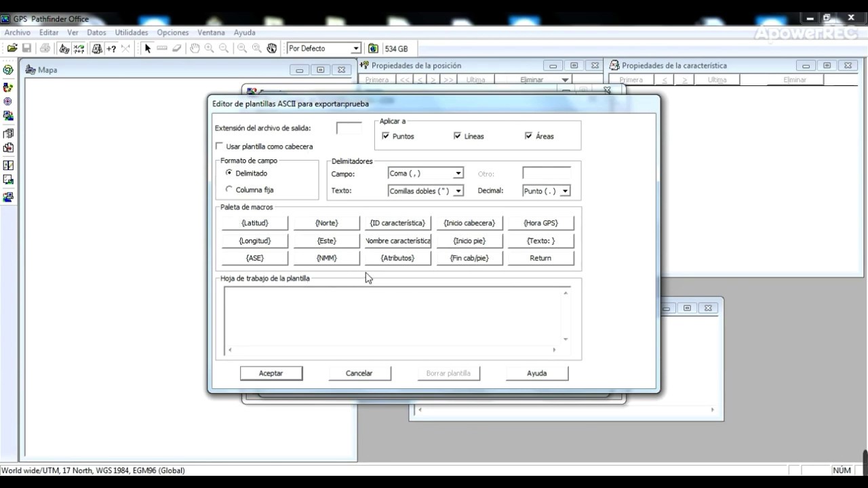Insert the {Inicio cabecera} macro
Viewport: 868px width, 488px height.
(469, 223)
